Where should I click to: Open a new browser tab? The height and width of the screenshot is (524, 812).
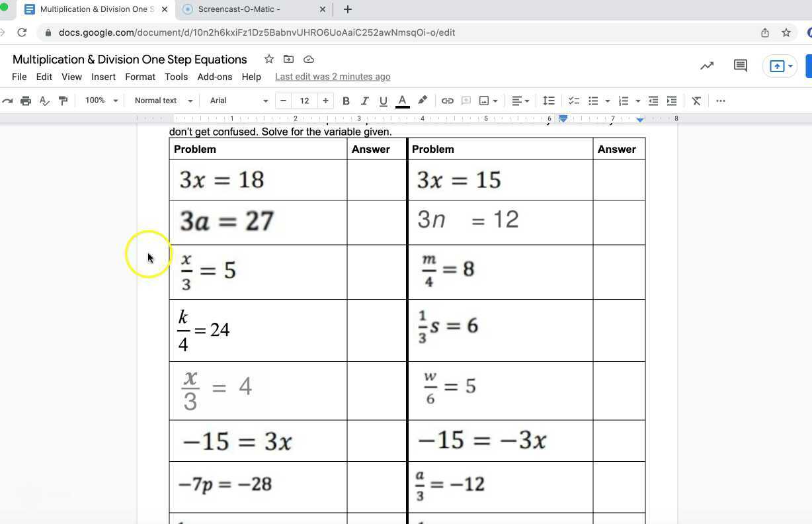348,9
